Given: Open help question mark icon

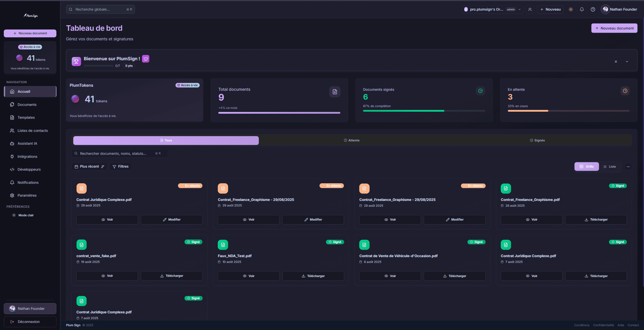Looking at the screenshot, I should [593, 9].
